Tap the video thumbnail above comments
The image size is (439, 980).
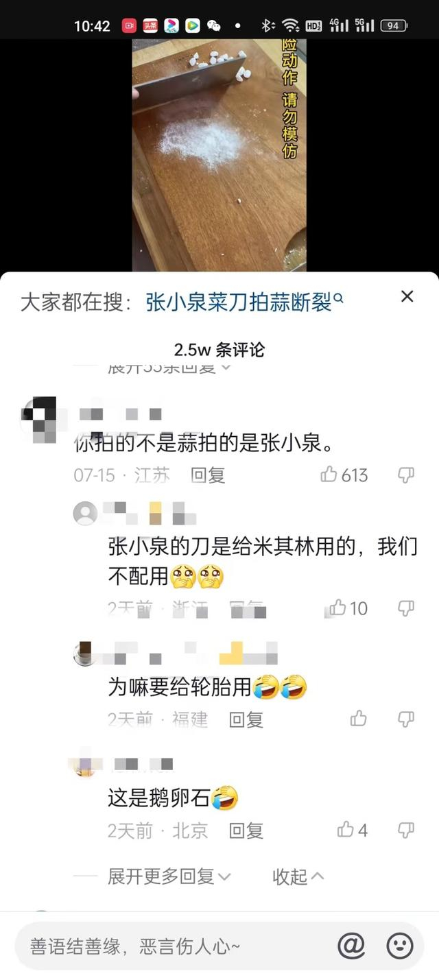pos(219,155)
